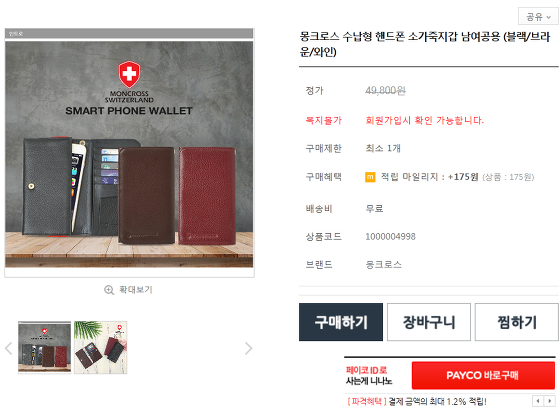Select the second thumbnail with the palm leaf
560x413 pixels.
(x=101, y=347)
